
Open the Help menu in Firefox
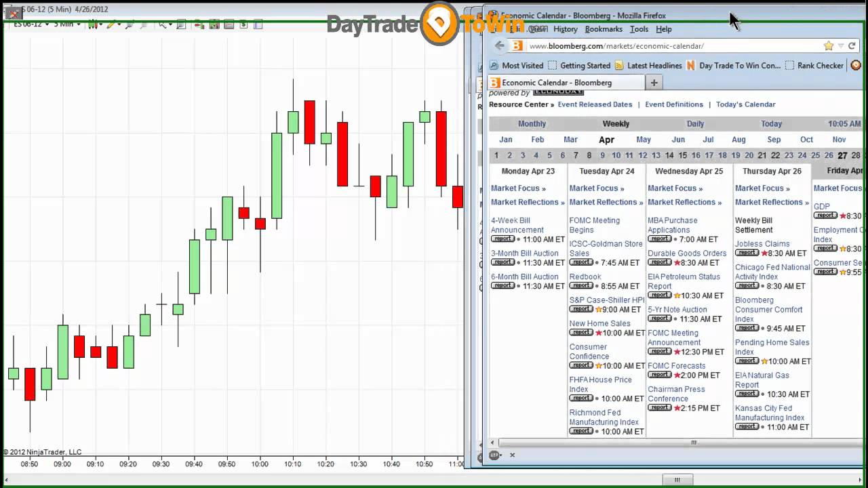tap(664, 29)
